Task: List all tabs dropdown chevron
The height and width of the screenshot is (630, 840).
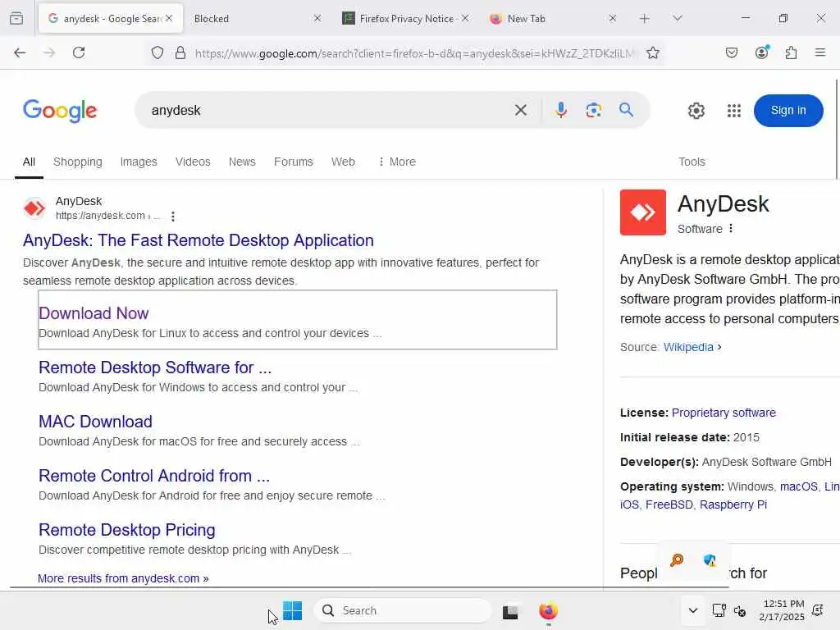Action: tap(677, 18)
